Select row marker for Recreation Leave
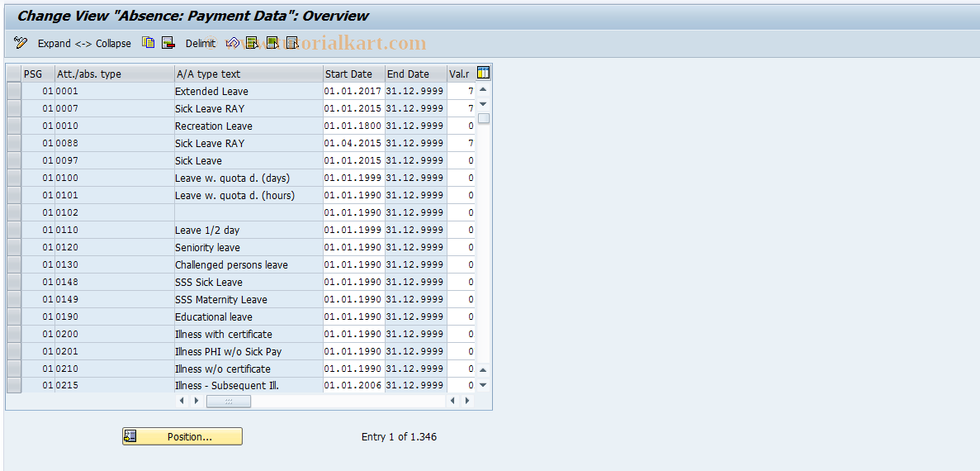Screen dimensions: 980x471 14,126
